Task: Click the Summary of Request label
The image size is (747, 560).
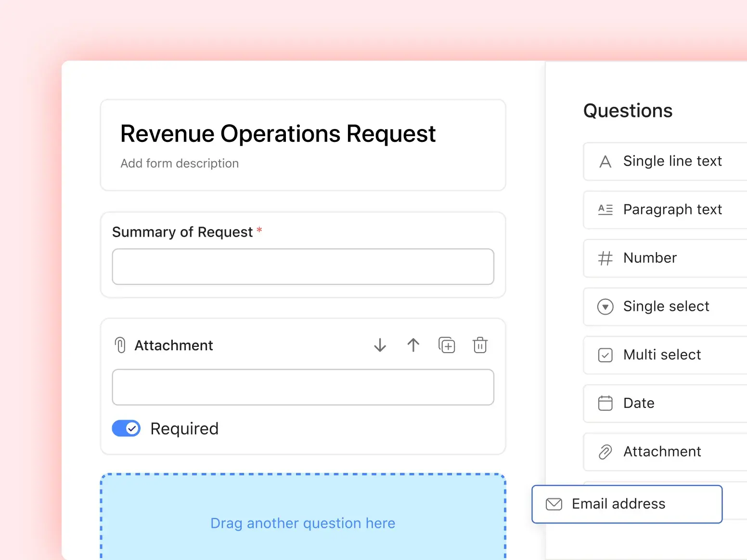Action: [182, 232]
